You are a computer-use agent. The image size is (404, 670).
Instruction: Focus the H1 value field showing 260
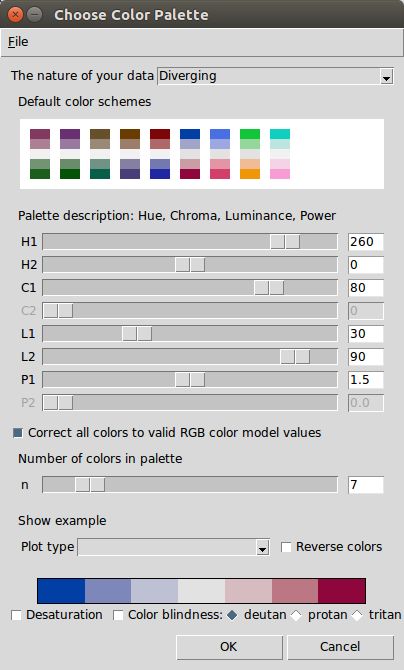pos(366,242)
